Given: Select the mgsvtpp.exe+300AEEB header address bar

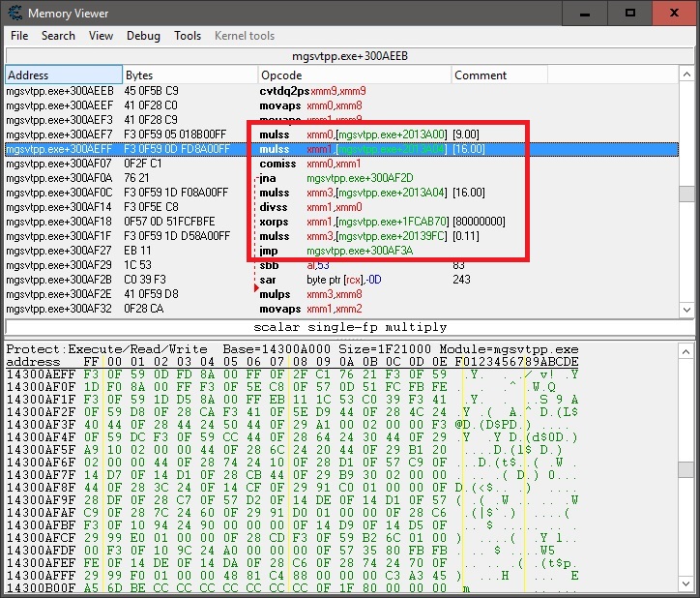Looking at the screenshot, I should point(350,56).
